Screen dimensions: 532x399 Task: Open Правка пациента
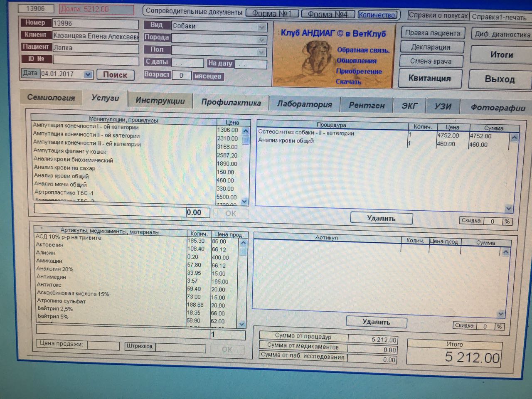[x=433, y=33]
